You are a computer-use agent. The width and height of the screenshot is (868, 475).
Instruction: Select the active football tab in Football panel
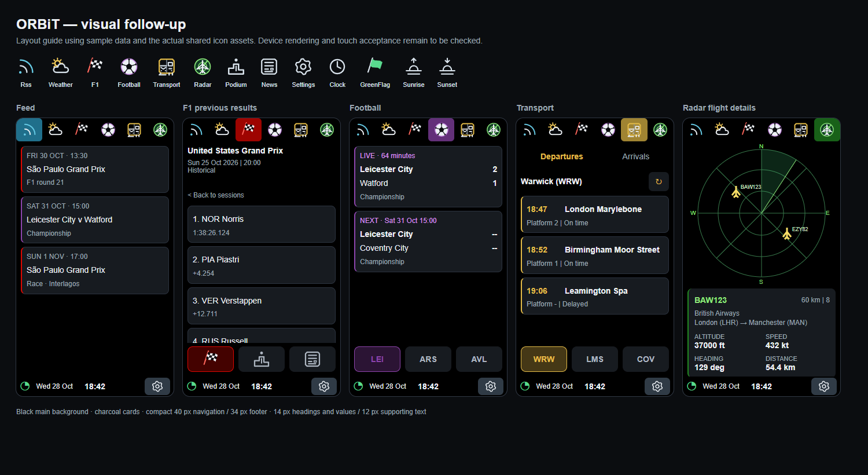point(441,130)
